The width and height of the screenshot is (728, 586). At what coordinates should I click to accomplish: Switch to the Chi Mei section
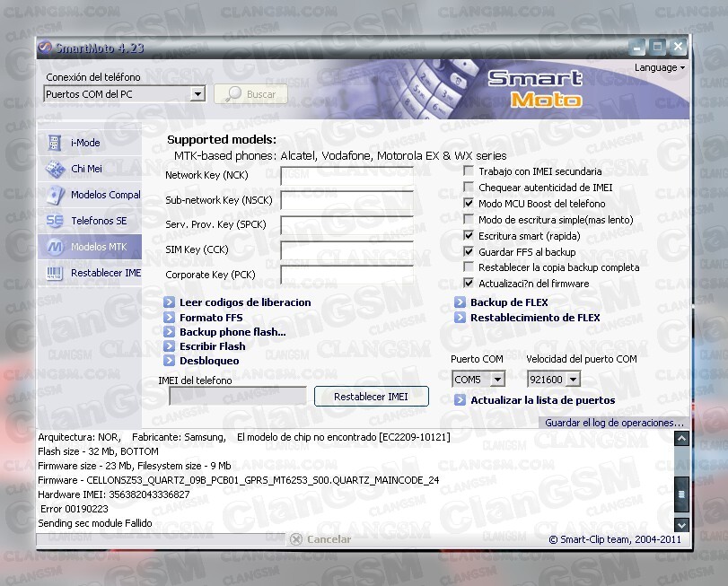pyautogui.click(x=90, y=169)
